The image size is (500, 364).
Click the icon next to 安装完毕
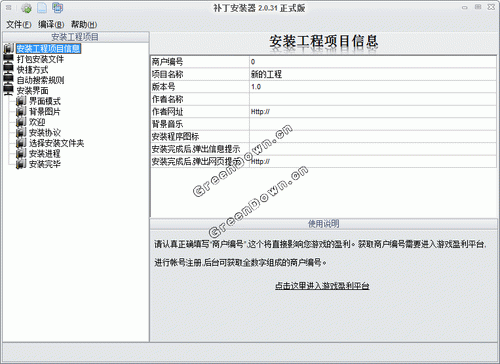pyautogui.click(x=21, y=164)
